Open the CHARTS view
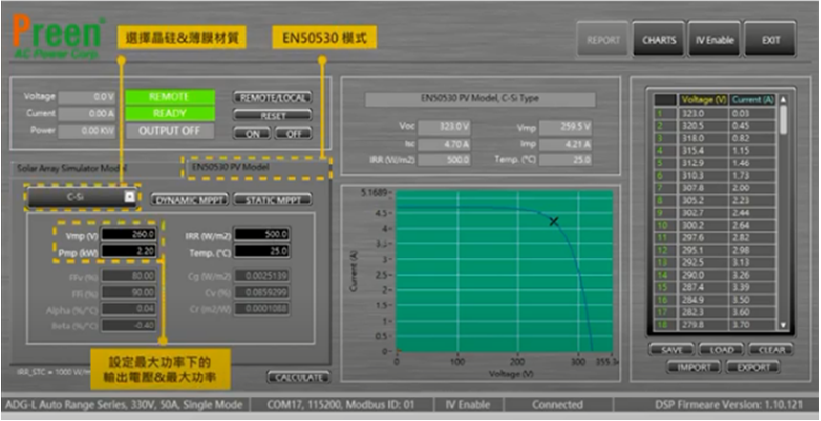 [659, 39]
